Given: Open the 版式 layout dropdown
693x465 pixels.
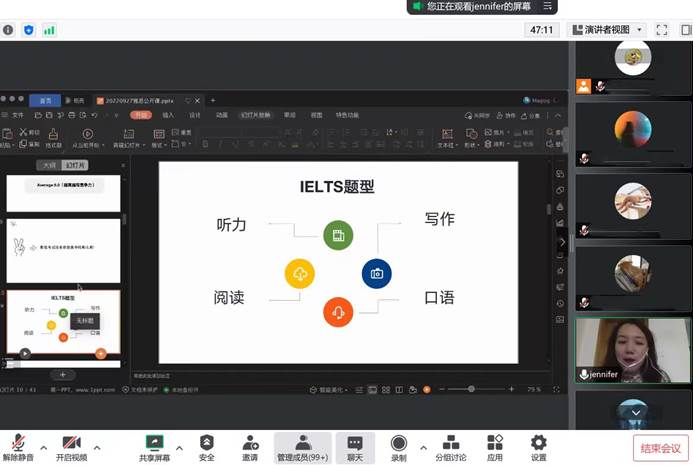Looking at the screenshot, I should 159,138.
